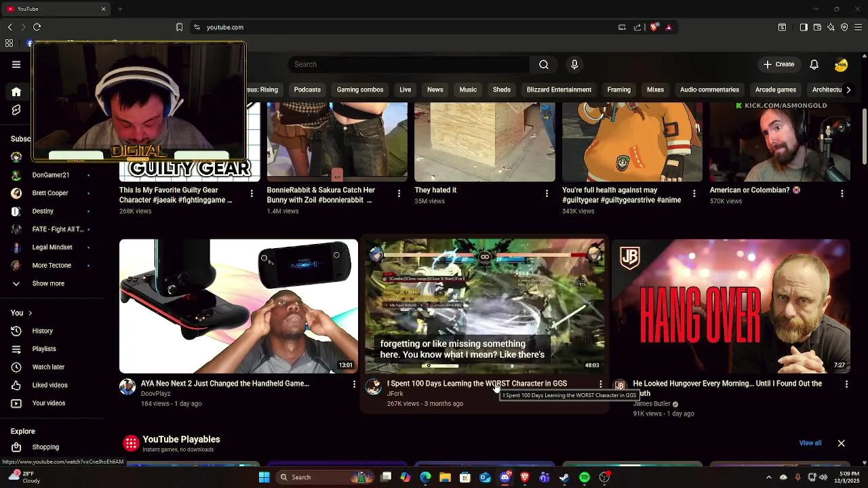Select the Podcasts chip
Screen dimensions: 868x488
[x=307, y=89]
